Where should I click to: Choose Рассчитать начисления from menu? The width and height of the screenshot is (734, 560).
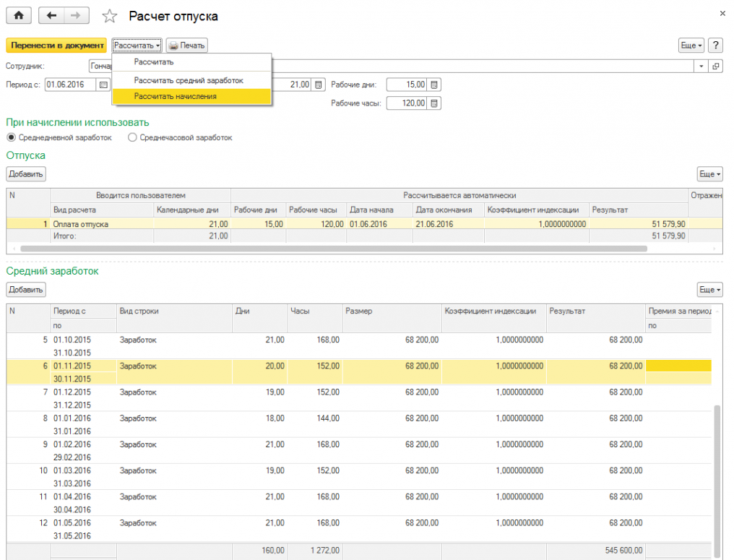click(x=175, y=96)
